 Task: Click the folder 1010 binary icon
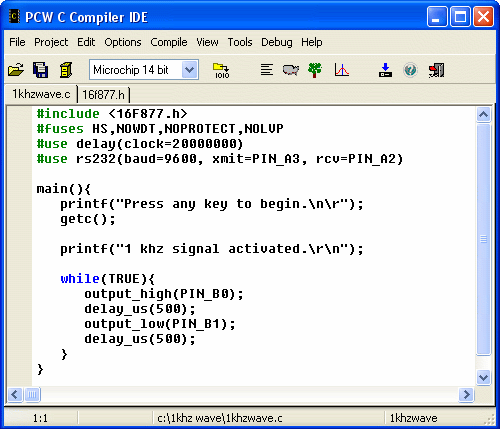222,70
